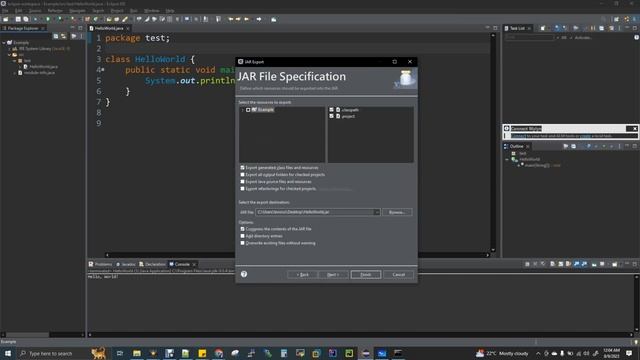The width and height of the screenshot is (640, 360).
Task: Open Task View on the taskbar
Action: (120, 353)
